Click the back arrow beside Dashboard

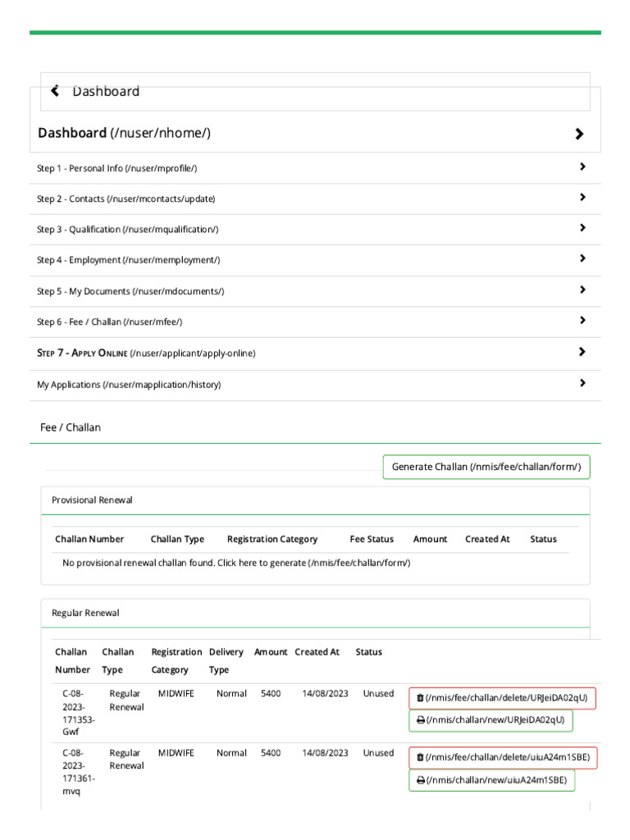coord(55,91)
